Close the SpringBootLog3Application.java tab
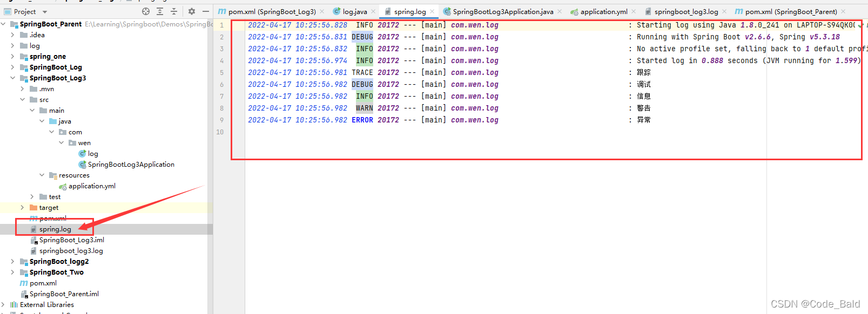 pos(560,11)
